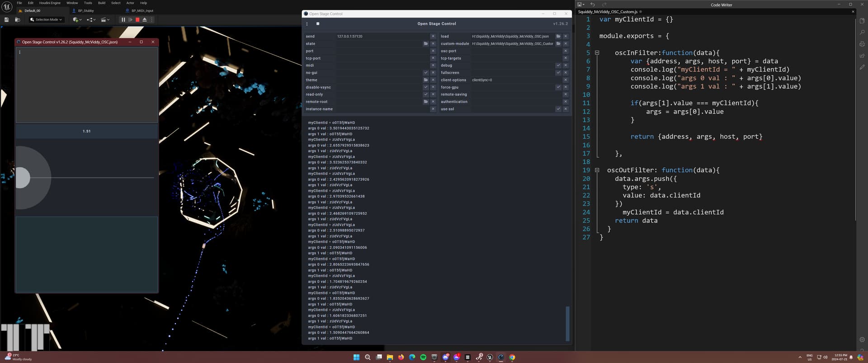The image size is (868, 363).
Task: Undo the last edit in Code Writer
Action: 593,5
